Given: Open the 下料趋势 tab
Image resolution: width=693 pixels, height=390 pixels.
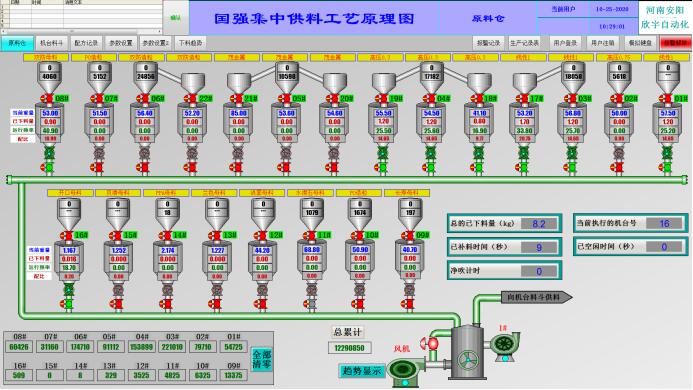Looking at the screenshot, I should 190,43.
